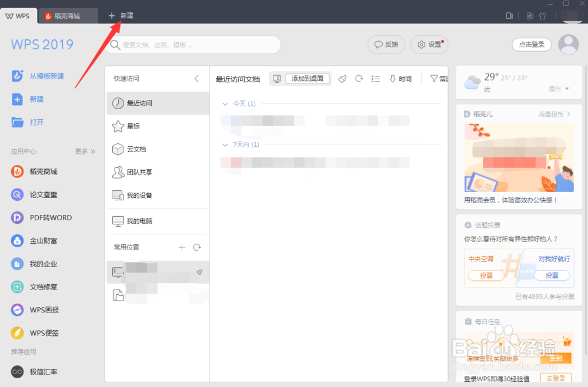The image size is (588, 387).
Task: Open the 从模板新建 option in left sidebar
Action: click(x=38, y=76)
